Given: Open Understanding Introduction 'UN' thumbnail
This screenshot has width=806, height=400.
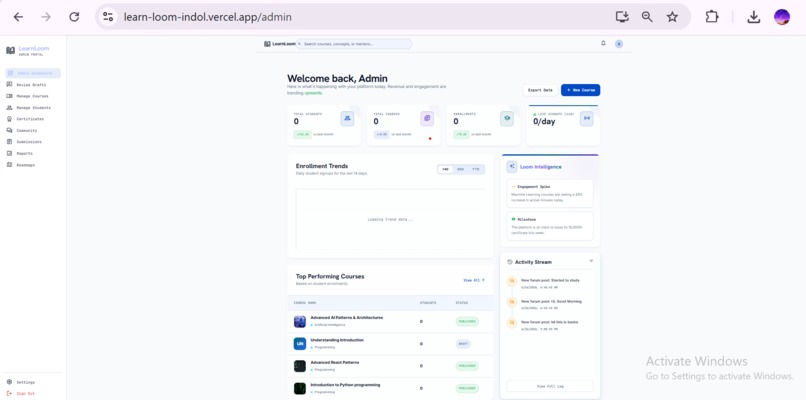Looking at the screenshot, I should [x=300, y=344].
